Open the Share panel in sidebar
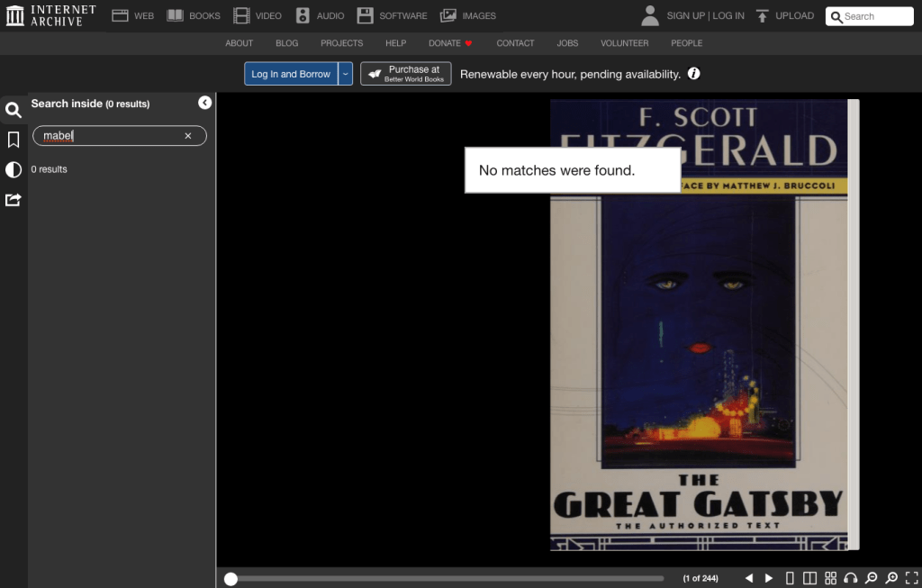922x588 pixels. tap(13, 199)
